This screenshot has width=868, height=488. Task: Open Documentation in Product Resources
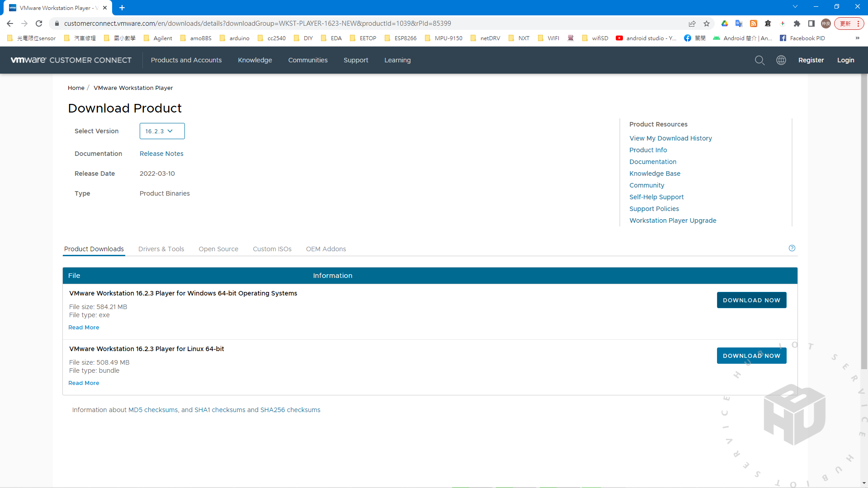click(653, 162)
